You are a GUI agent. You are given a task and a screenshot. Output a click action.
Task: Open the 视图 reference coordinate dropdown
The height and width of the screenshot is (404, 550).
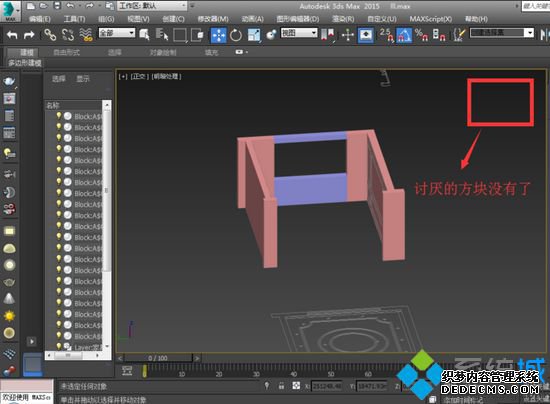coord(299,33)
